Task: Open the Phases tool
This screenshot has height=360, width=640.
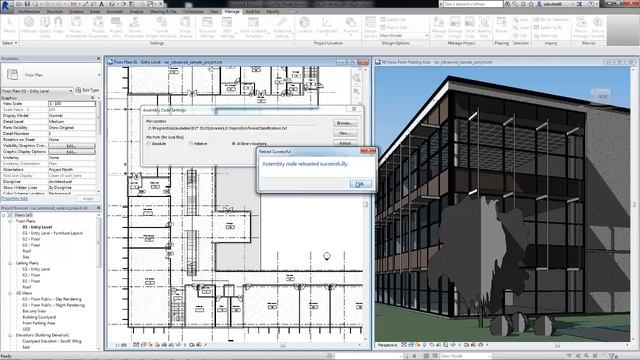Action: tap(501, 26)
